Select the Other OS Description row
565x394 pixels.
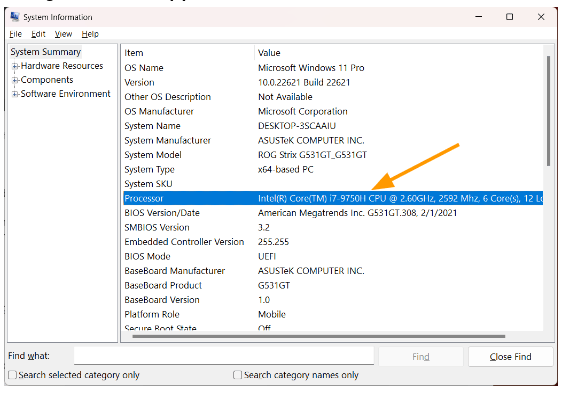(333, 97)
